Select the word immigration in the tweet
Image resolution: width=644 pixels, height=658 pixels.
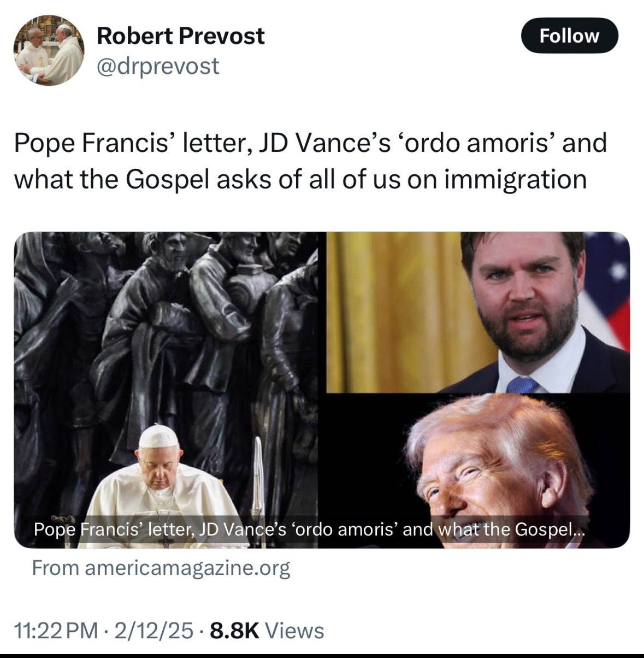tap(515, 179)
